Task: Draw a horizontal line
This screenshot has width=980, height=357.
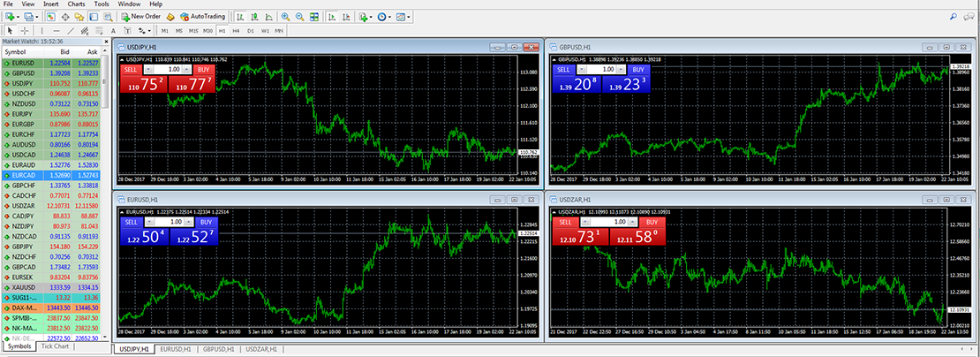Action: [57, 30]
